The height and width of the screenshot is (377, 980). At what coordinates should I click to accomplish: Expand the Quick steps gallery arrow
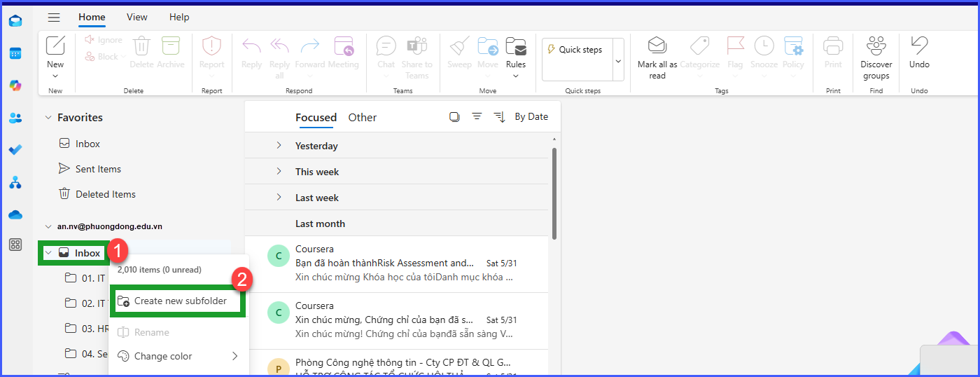[618, 60]
